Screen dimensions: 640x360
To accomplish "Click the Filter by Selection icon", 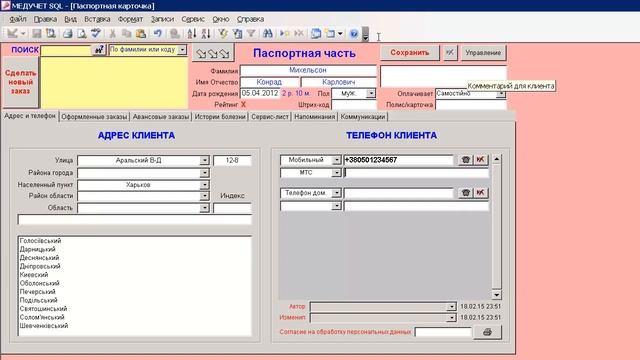I will [223, 33].
